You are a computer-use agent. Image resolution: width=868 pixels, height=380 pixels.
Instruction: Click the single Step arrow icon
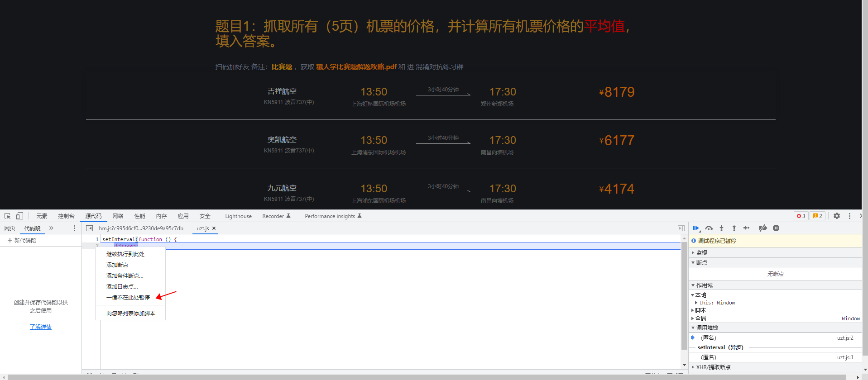(746, 228)
